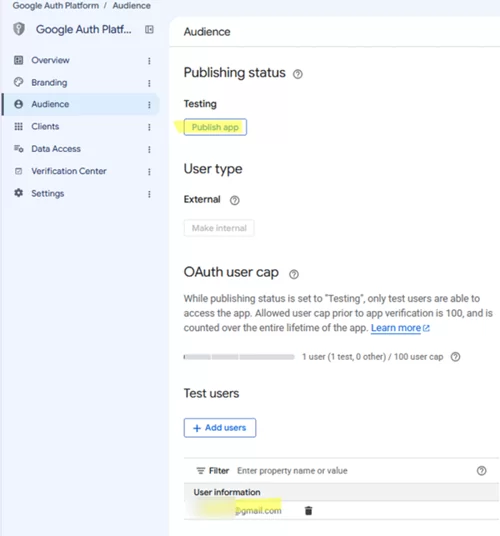The height and width of the screenshot is (536, 500).
Task: Click the Audience person icon
Action: coord(18,104)
